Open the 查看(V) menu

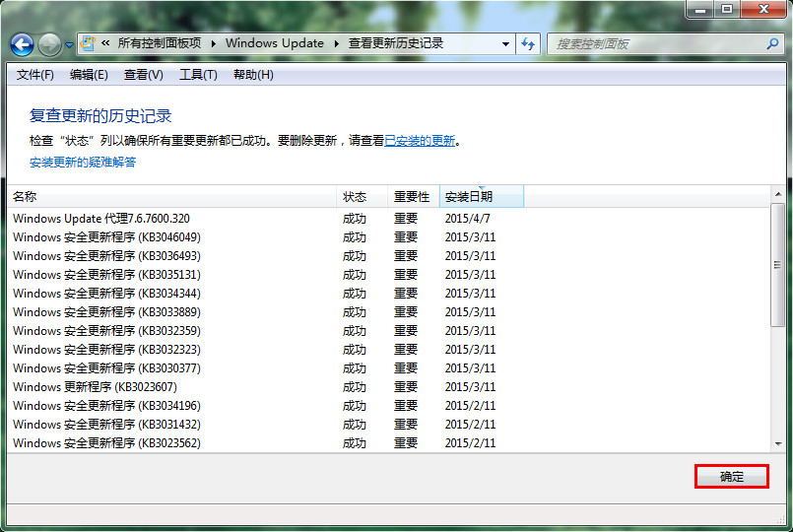pyautogui.click(x=144, y=75)
